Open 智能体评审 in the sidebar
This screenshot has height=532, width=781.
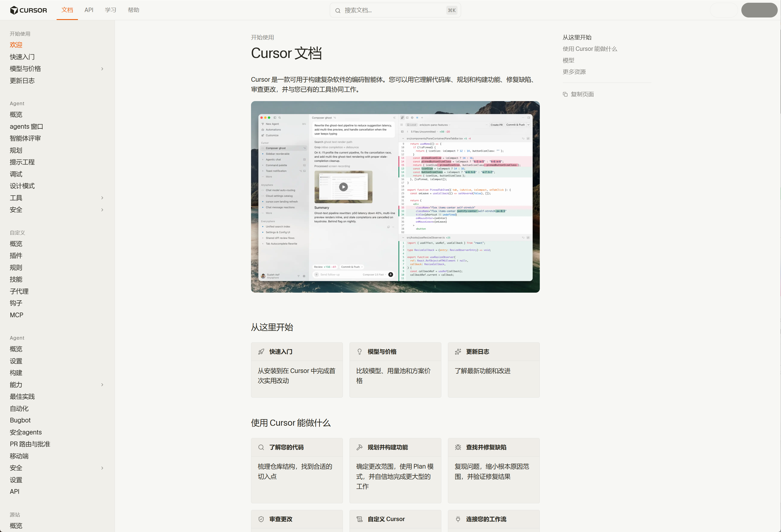tap(25, 138)
